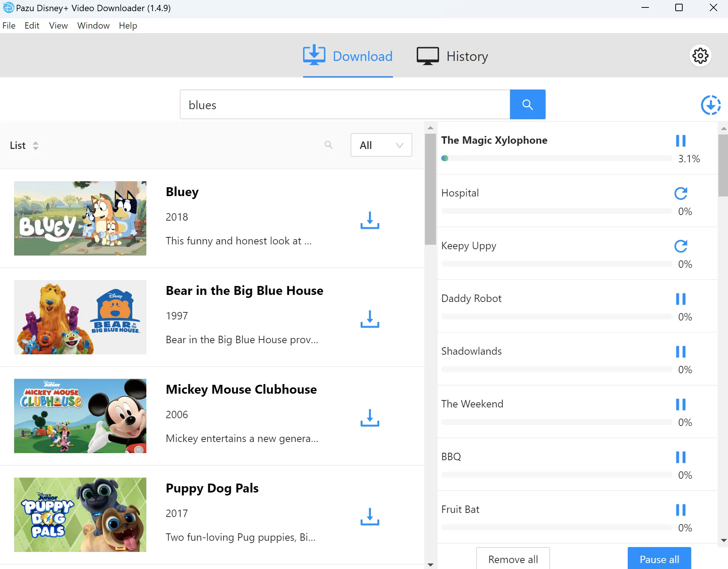Download Bear in the Big Blue House
728x569 pixels.
click(x=370, y=319)
